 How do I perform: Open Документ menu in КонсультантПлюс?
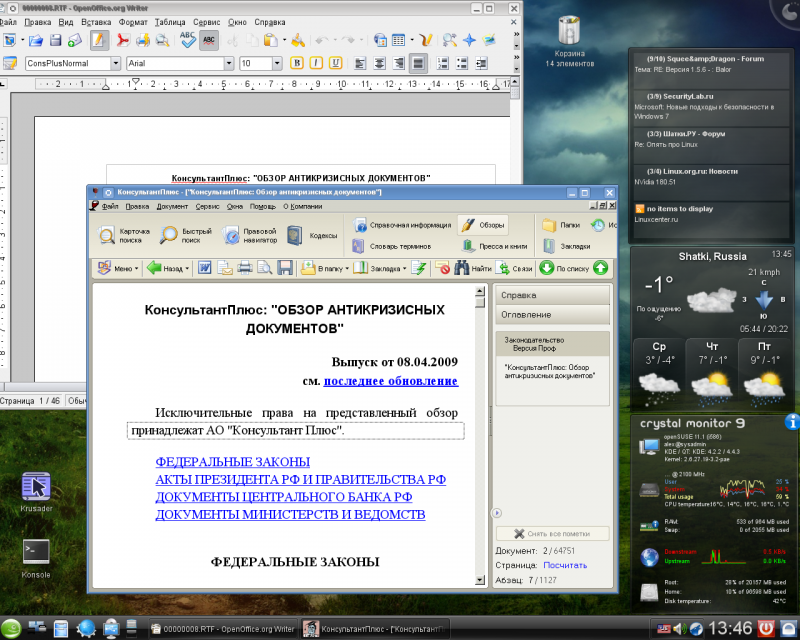172,206
